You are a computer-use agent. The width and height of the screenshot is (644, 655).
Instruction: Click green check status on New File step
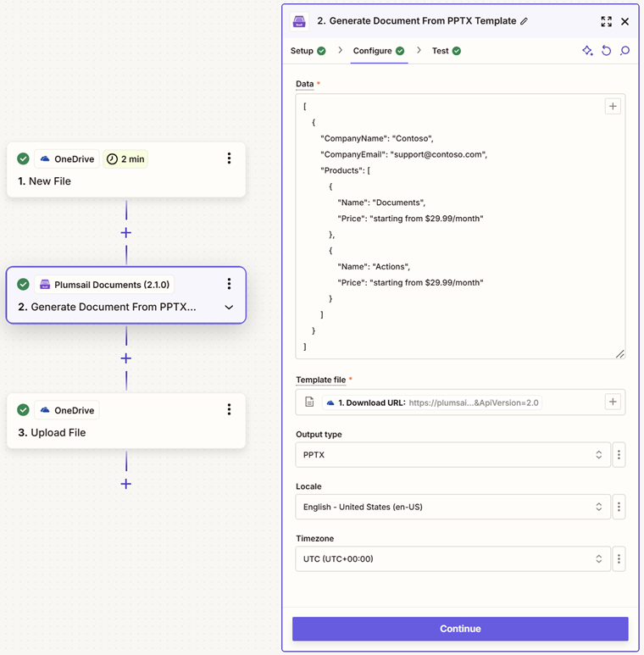[24, 158]
